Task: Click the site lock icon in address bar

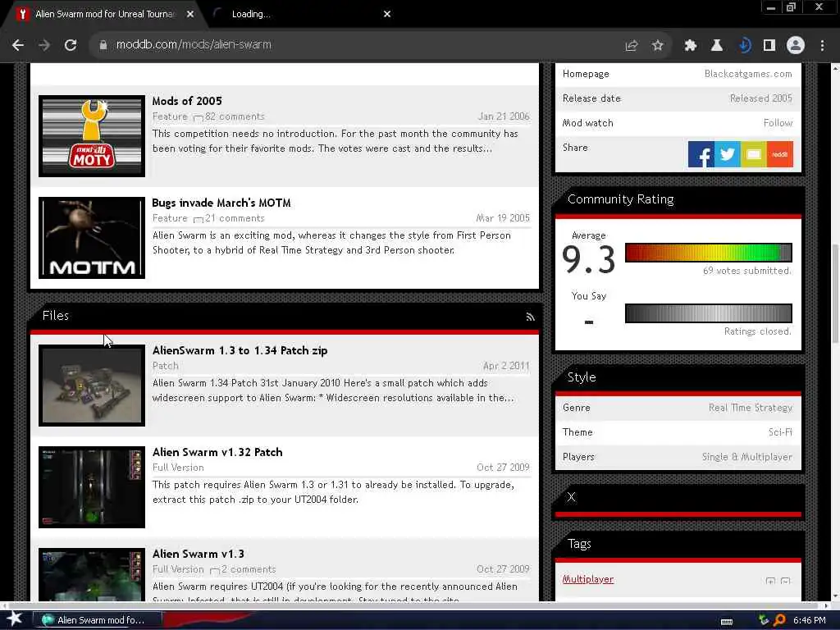Action: tap(103, 45)
